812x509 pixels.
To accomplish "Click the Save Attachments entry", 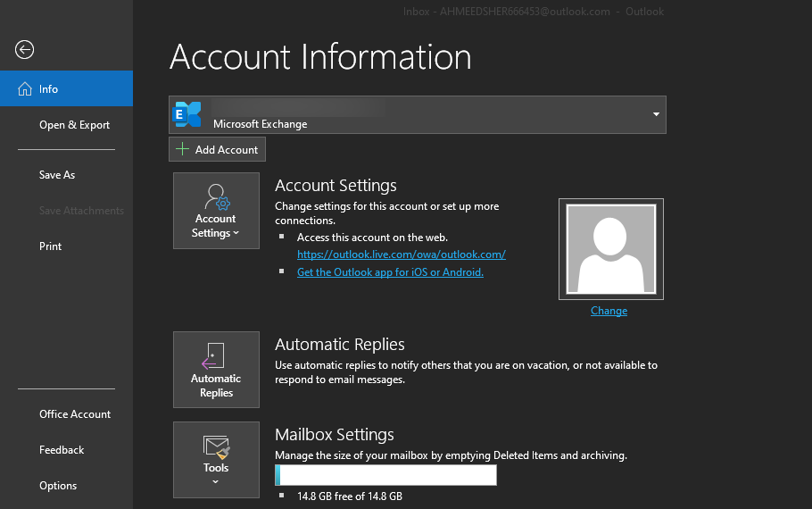I will pyautogui.click(x=81, y=211).
